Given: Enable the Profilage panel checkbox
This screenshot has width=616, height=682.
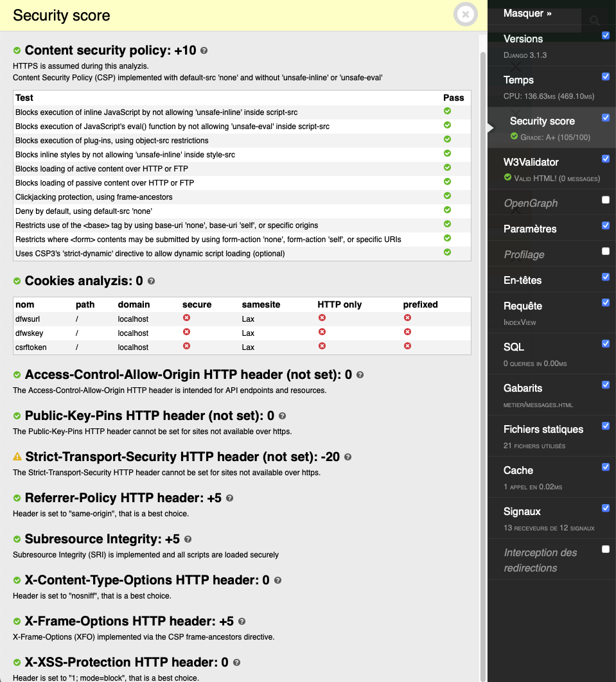Looking at the screenshot, I should [606, 251].
